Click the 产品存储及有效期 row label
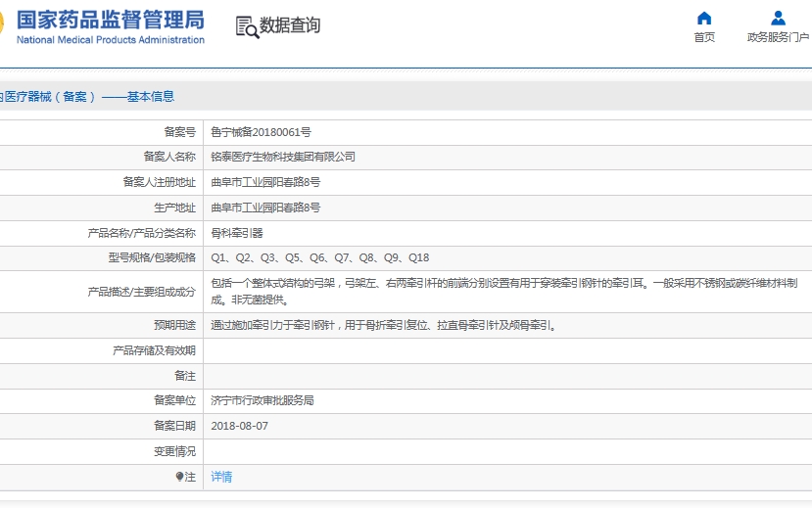The height and width of the screenshot is (508, 812). click(155, 350)
